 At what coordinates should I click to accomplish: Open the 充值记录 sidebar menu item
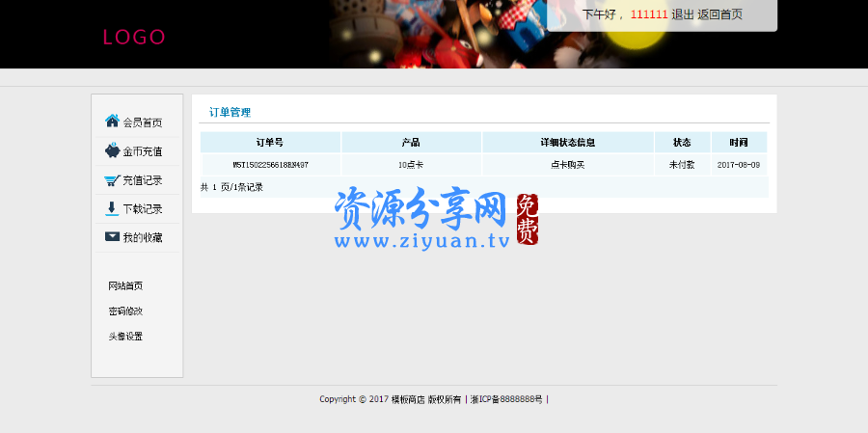[x=137, y=180]
